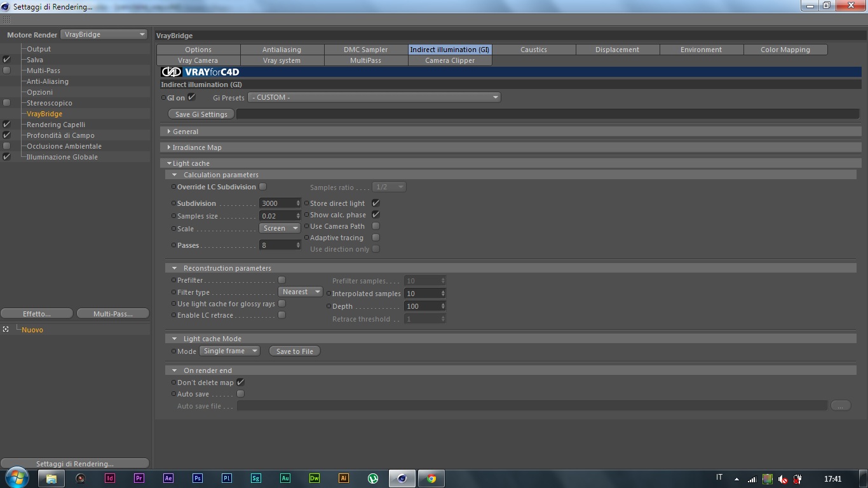868x488 pixels.
Task: Collapse the On render end group
Action: [174, 370]
